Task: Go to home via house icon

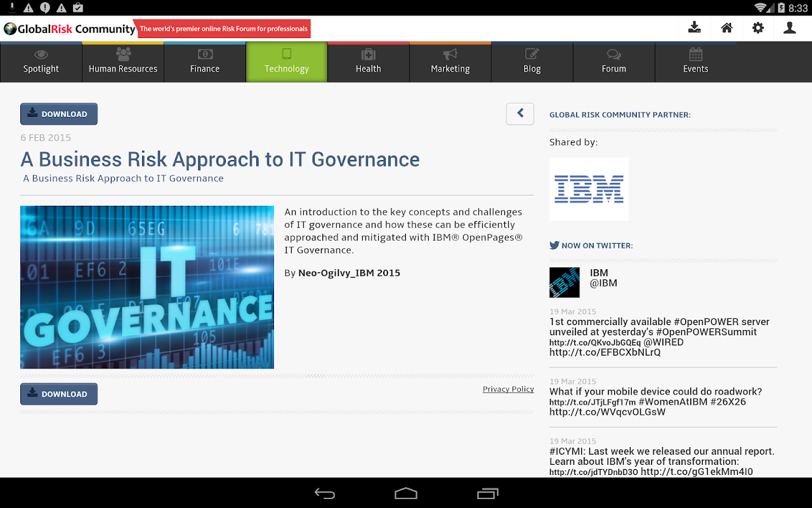Action: 727,28
